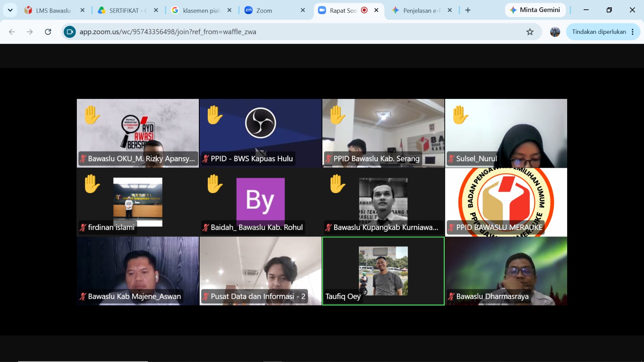Click the camera site-permission icon in address bar
The height and width of the screenshot is (362, 644).
tap(70, 32)
